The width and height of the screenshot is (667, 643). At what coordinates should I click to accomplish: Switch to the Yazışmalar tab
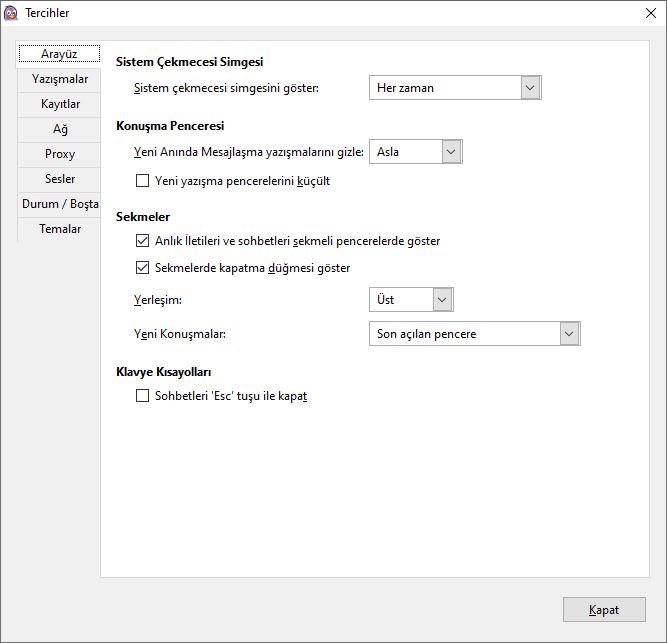[x=60, y=79]
